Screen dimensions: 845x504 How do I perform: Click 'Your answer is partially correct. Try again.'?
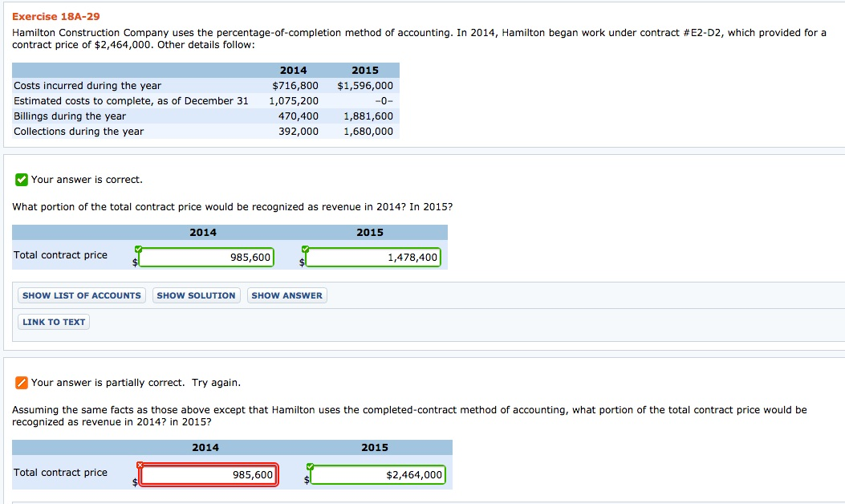[136, 383]
